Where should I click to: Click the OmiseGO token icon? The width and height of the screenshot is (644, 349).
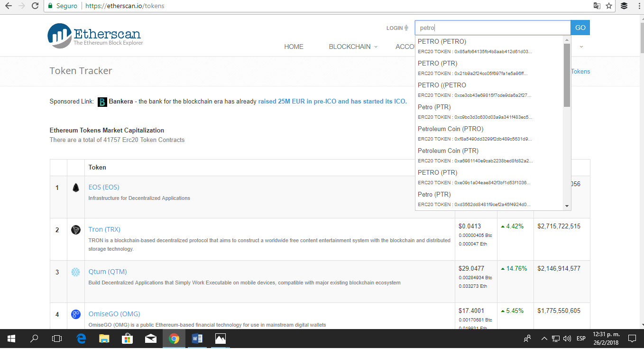[x=76, y=314]
